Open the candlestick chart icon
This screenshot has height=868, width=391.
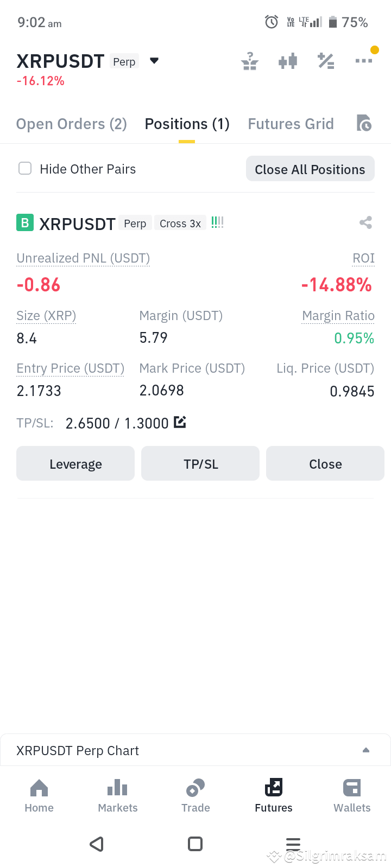288,61
